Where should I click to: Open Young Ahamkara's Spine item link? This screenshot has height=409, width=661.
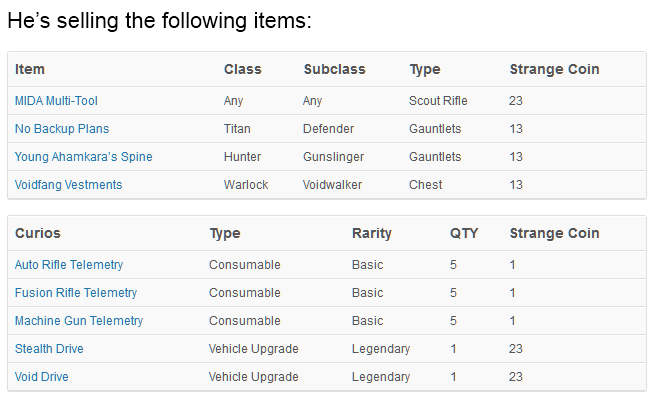click(83, 157)
